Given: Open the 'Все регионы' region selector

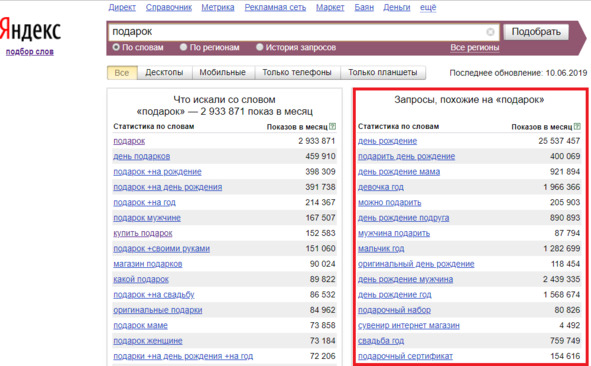Looking at the screenshot, I should pos(475,48).
